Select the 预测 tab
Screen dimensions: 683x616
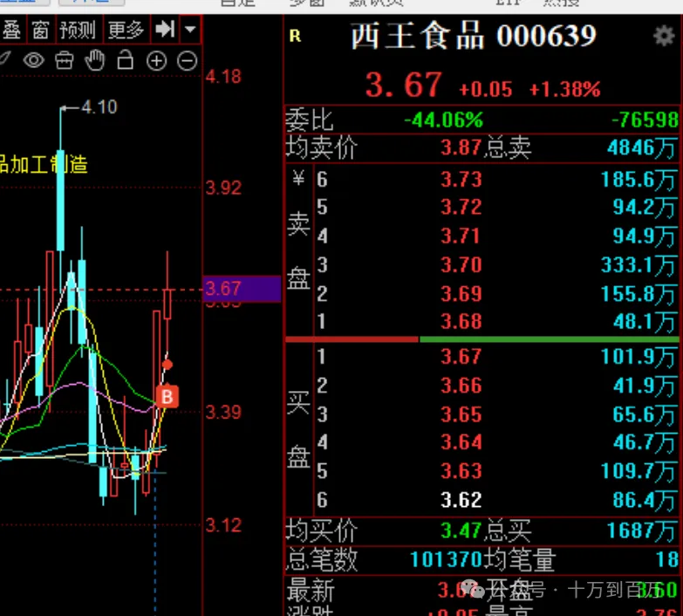pyautogui.click(x=77, y=31)
